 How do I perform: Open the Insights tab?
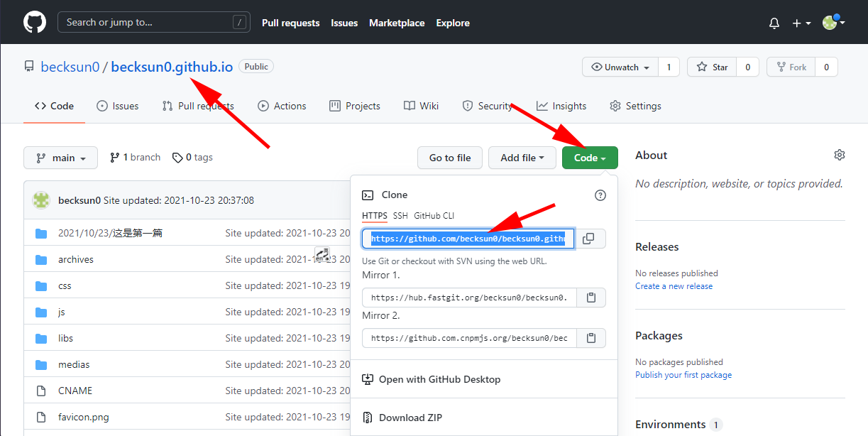coord(561,106)
